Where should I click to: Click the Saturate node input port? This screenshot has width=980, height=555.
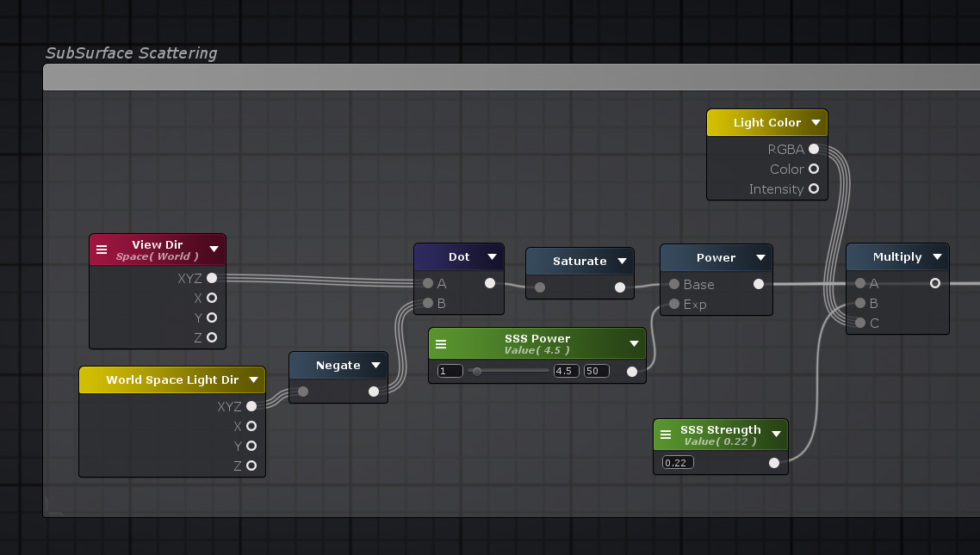pos(540,287)
